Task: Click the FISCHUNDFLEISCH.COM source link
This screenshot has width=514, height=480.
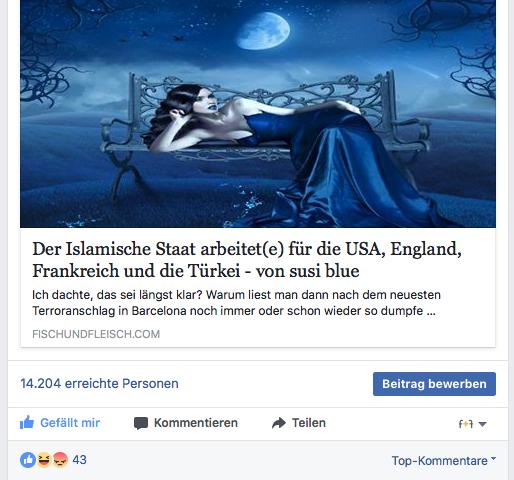Action: click(96, 334)
